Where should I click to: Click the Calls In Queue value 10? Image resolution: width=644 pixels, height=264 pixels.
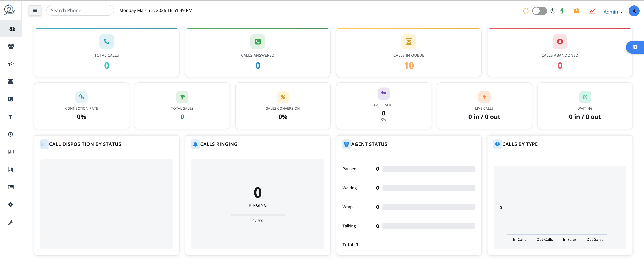[409, 66]
